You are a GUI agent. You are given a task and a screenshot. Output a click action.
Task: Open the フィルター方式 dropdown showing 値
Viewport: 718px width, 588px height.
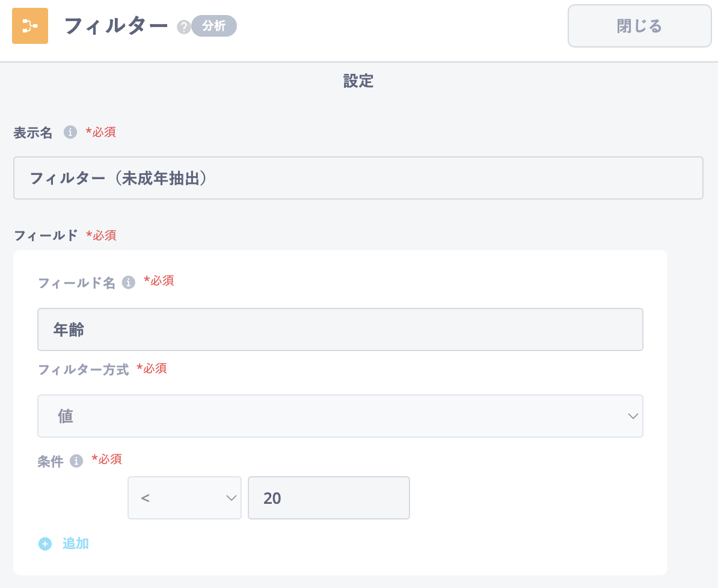click(340, 416)
